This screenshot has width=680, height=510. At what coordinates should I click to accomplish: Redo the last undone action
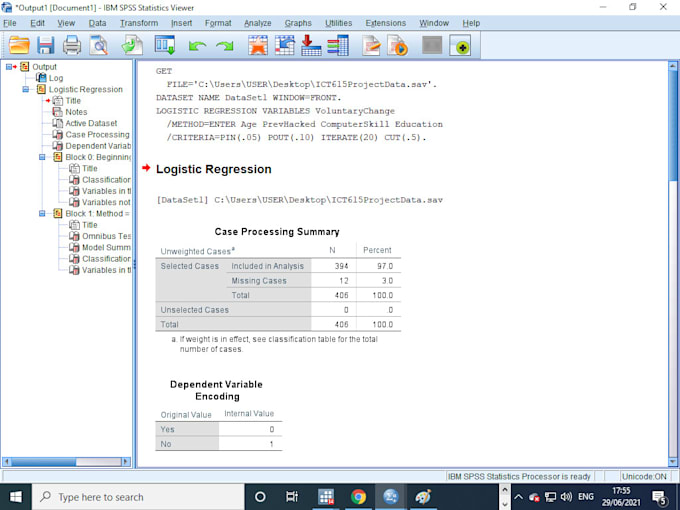[x=225, y=46]
